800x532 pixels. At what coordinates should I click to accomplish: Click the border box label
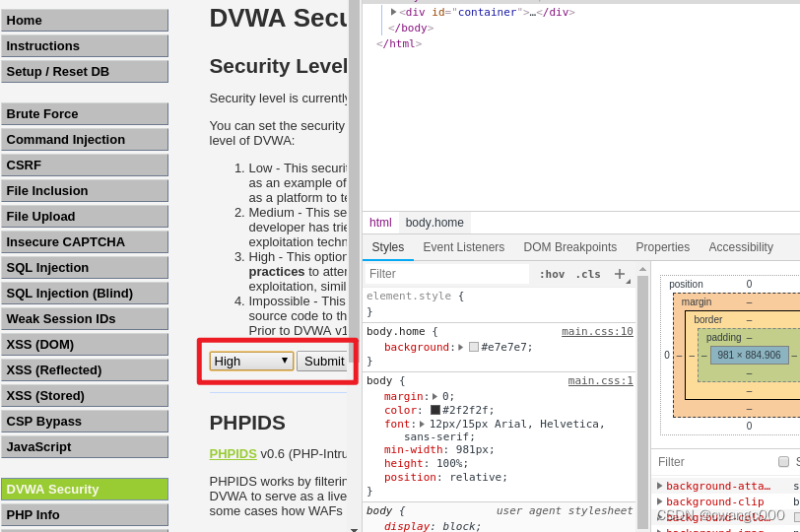(x=708, y=320)
